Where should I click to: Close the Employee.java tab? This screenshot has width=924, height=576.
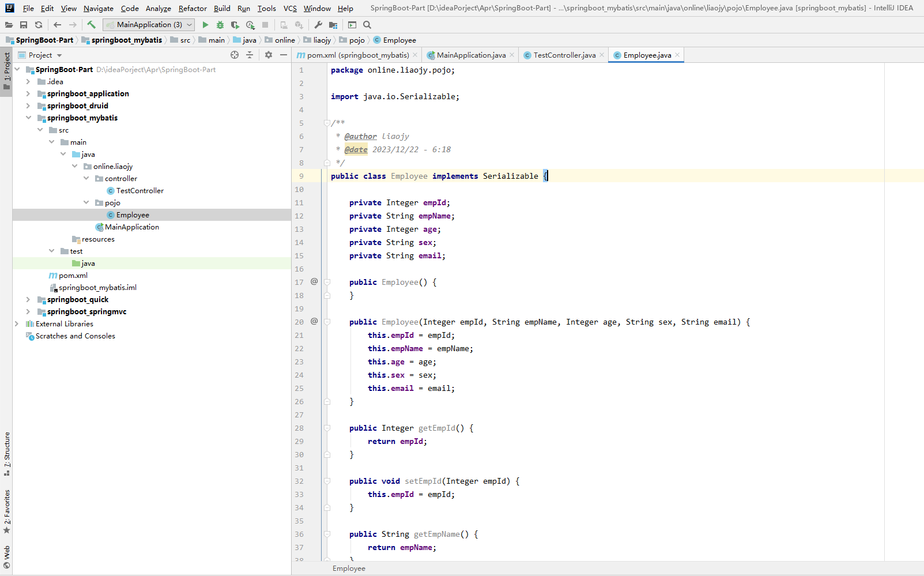tap(677, 55)
